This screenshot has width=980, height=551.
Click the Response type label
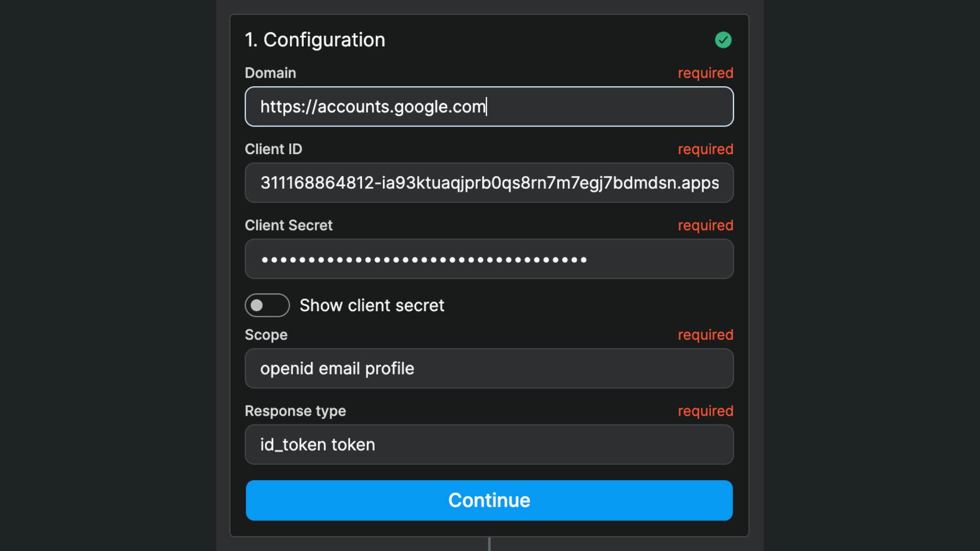pyautogui.click(x=295, y=411)
